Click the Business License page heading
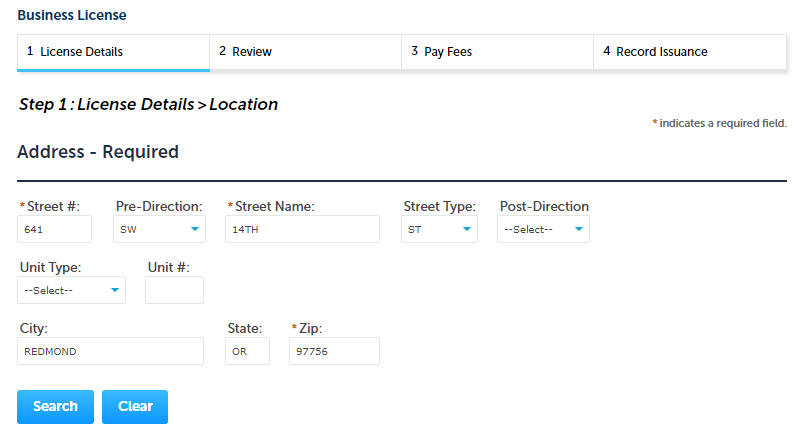Viewport: 804px width, 433px height. coord(72,16)
